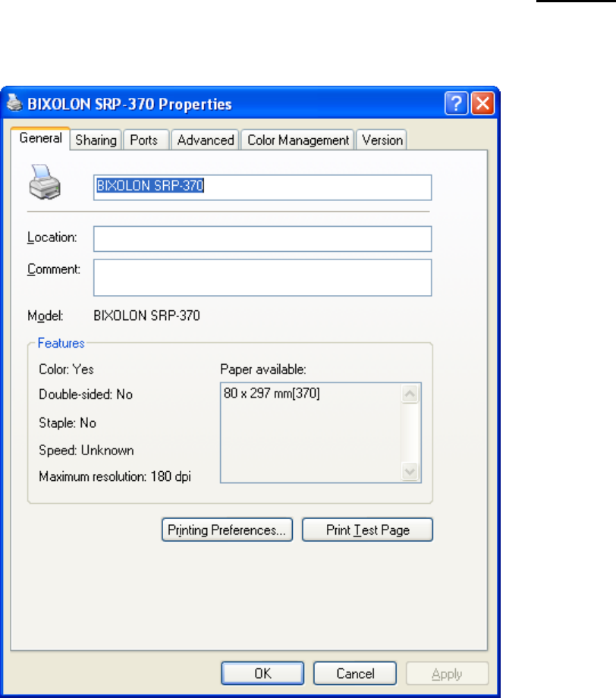The width and height of the screenshot is (616, 698).
Task: View the Version tab
Action: tap(382, 140)
